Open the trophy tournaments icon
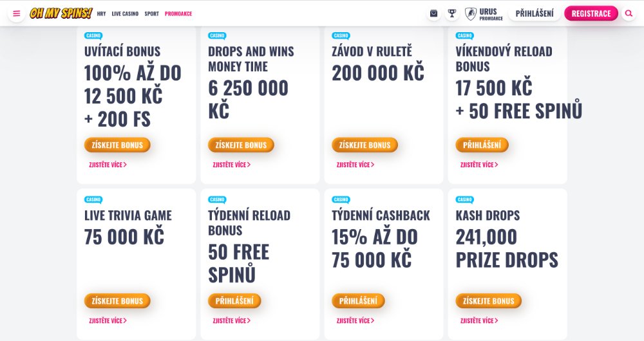This screenshot has height=341, width=644. pos(452,14)
